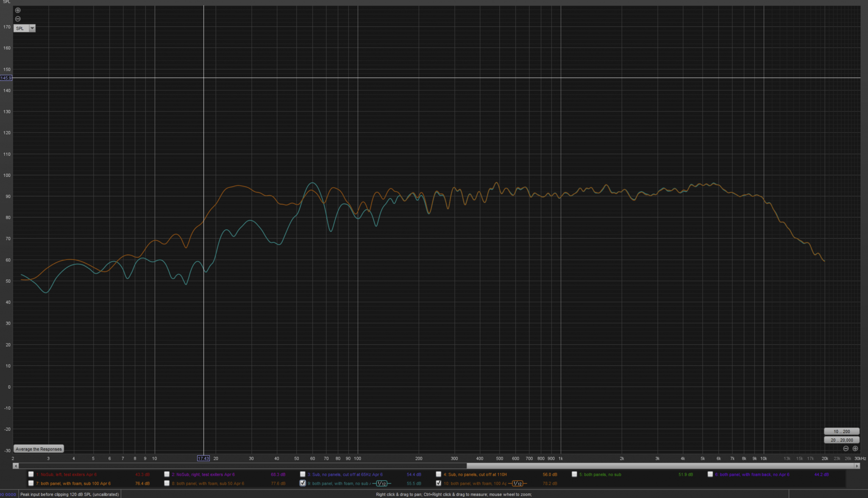Click the 43.3 dB value of trace 1
The width and height of the screenshot is (868, 498).
click(142, 475)
